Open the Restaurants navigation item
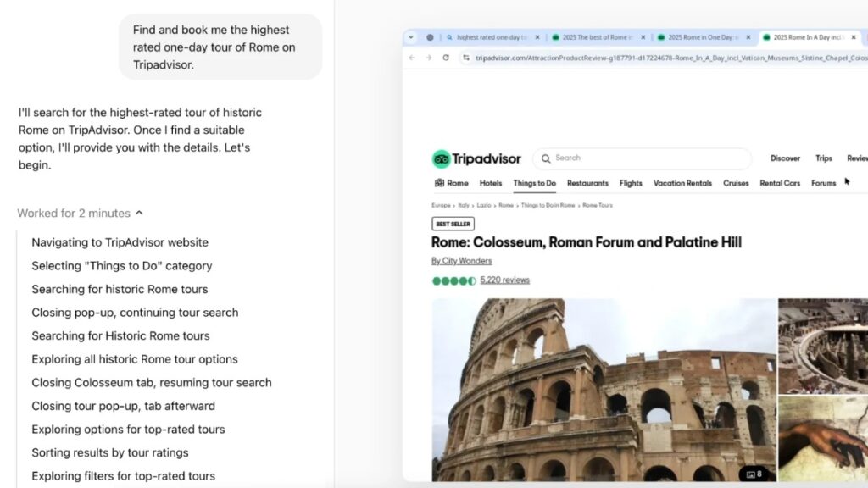The width and height of the screenshot is (868, 488). point(587,183)
